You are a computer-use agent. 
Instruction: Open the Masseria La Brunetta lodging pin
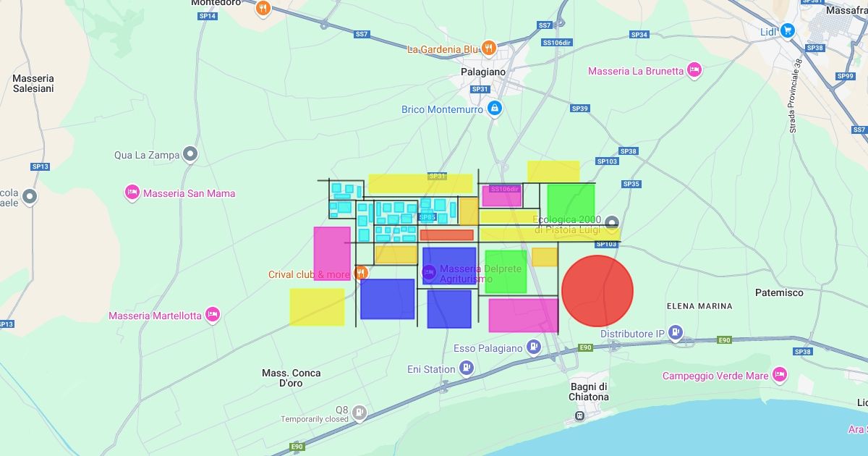click(x=694, y=71)
